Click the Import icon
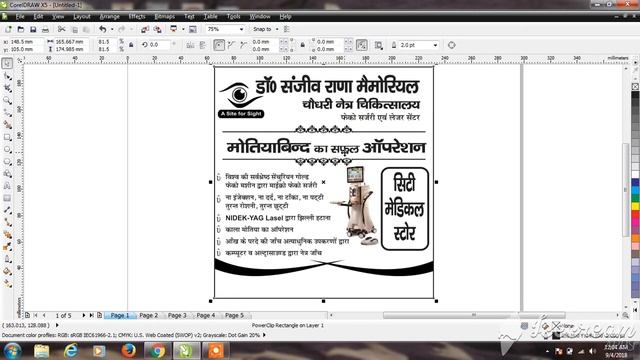The height and width of the screenshot is (360, 640). (x=145, y=29)
